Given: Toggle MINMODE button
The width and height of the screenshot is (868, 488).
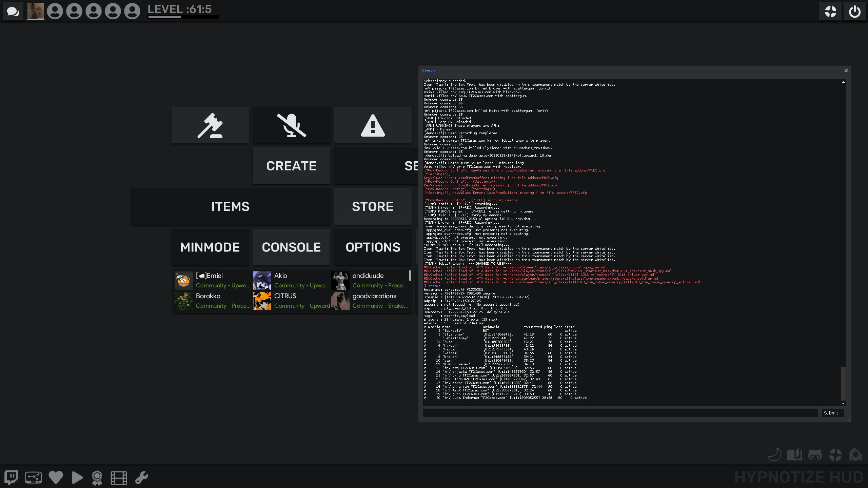Looking at the screenshot, I should tap(210, 247).
